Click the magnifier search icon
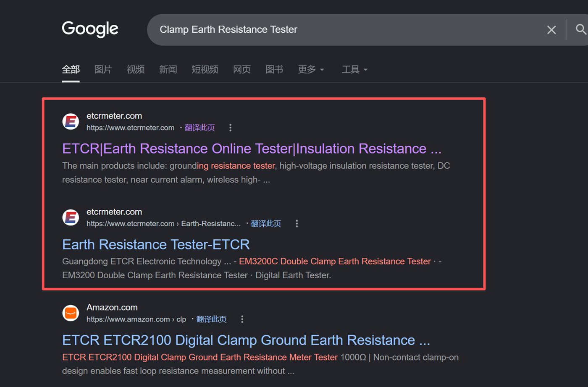The width and height of the screenshot is (588, 387). [581, 29]
